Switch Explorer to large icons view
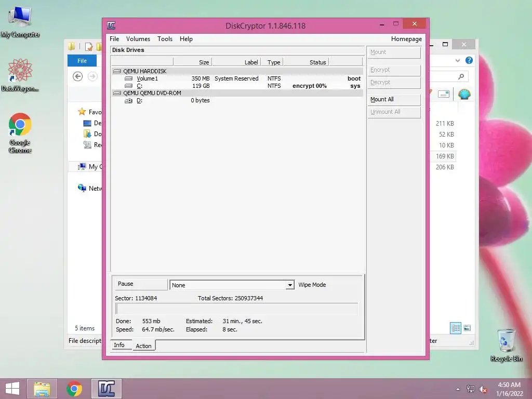The height and width of the screenshot is (399, 532). tap(467, 328)
